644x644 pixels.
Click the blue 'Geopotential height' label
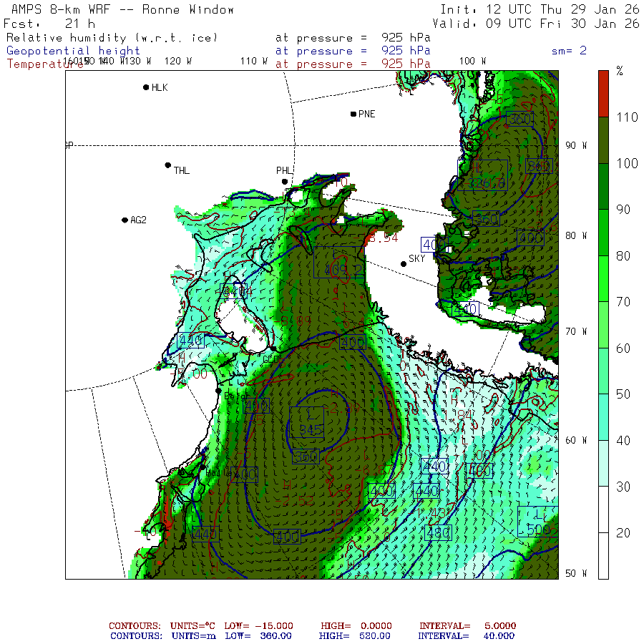[73, 51]
